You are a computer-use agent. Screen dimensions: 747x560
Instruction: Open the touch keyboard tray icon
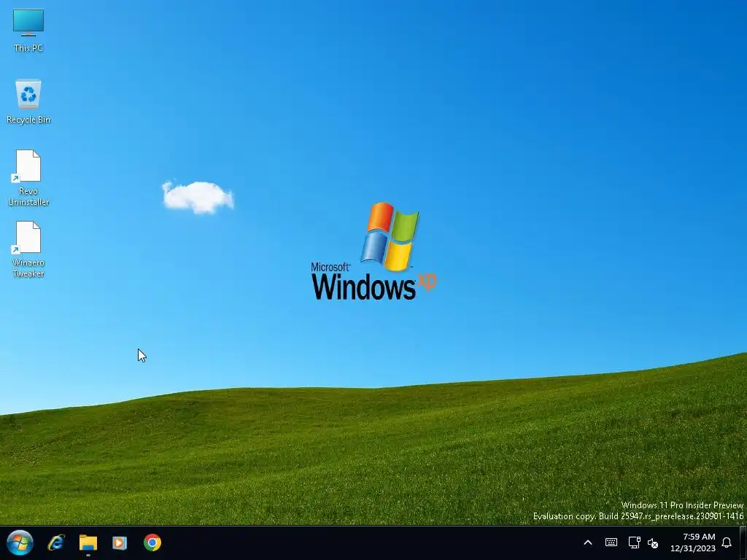coord(611,542)
